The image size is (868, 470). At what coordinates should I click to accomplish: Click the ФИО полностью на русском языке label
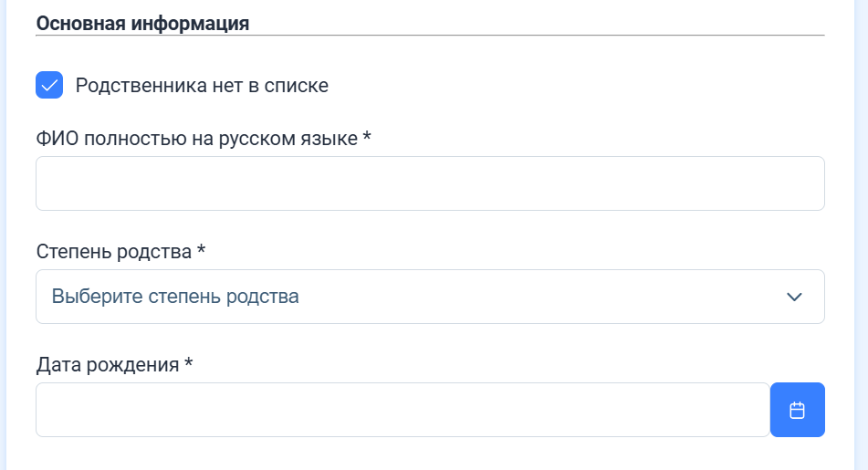coord(196,139)
